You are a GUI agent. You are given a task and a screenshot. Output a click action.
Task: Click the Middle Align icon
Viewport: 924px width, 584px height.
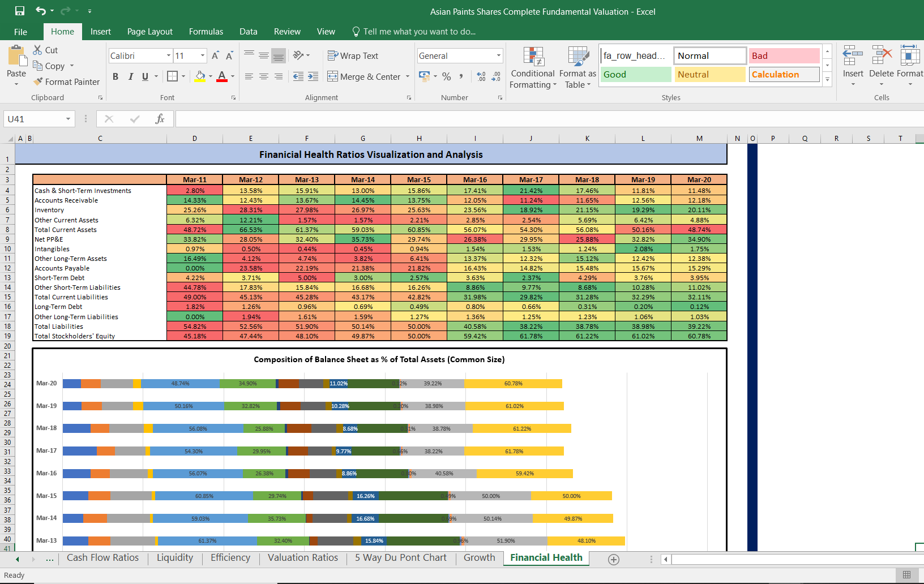[x=264, y=55]
